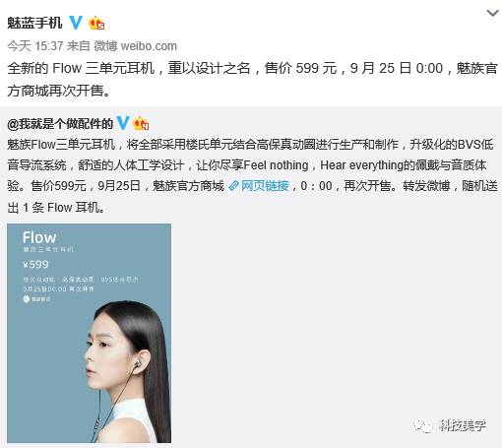Open the 今天 15:37 post timestamp
The width and height of the screenshot is (502, 448).
[x=35, y=46]
